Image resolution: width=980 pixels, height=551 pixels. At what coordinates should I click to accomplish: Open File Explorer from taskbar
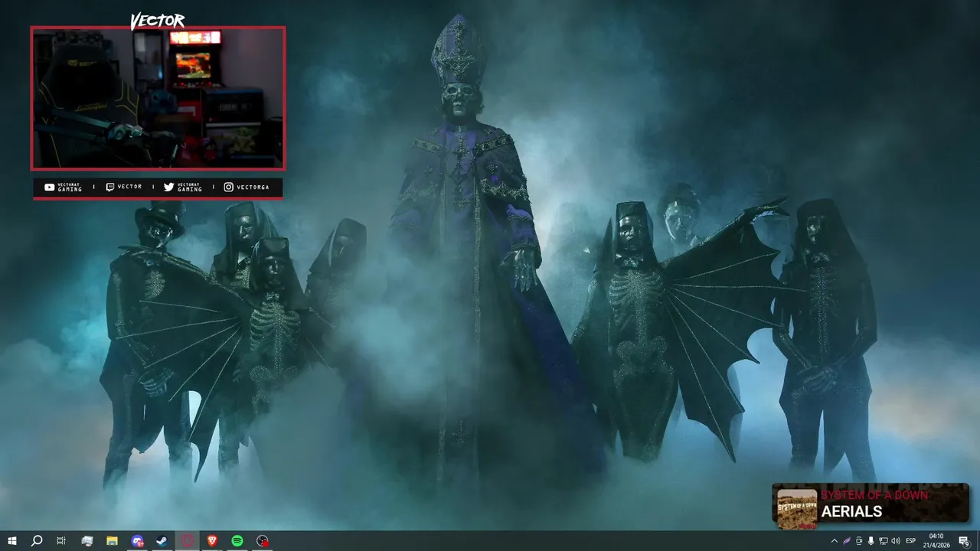(112, 541)
